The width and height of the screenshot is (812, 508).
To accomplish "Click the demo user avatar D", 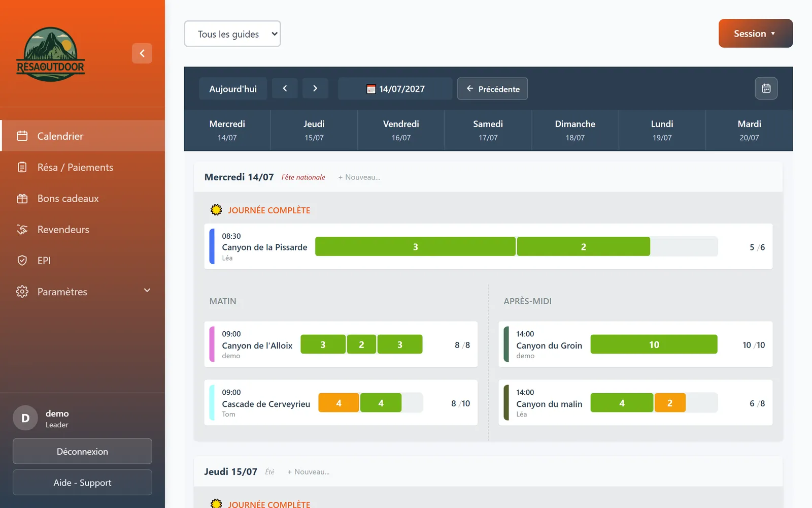I will pyautogui.click(x=25, y=418).
